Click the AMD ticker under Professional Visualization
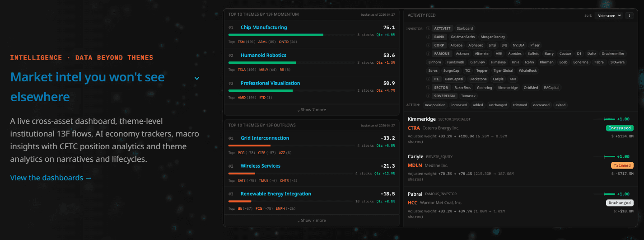 point(241,97)
